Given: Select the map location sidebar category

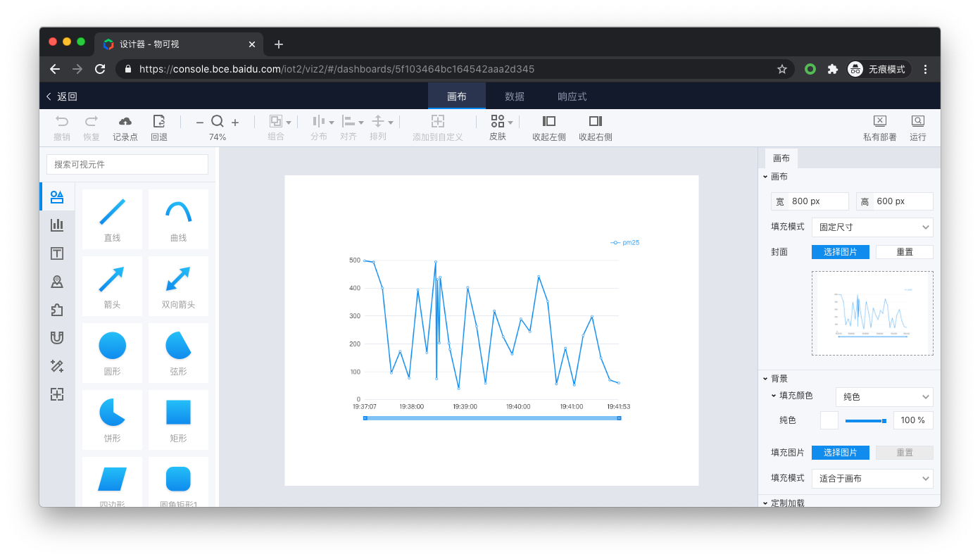Looking at the screenshot, I should 57,282.
